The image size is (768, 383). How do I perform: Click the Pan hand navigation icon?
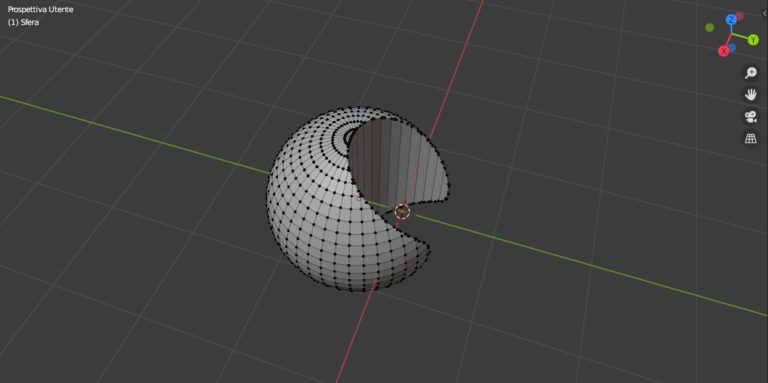pyautogui.click(x=750, y=95)
